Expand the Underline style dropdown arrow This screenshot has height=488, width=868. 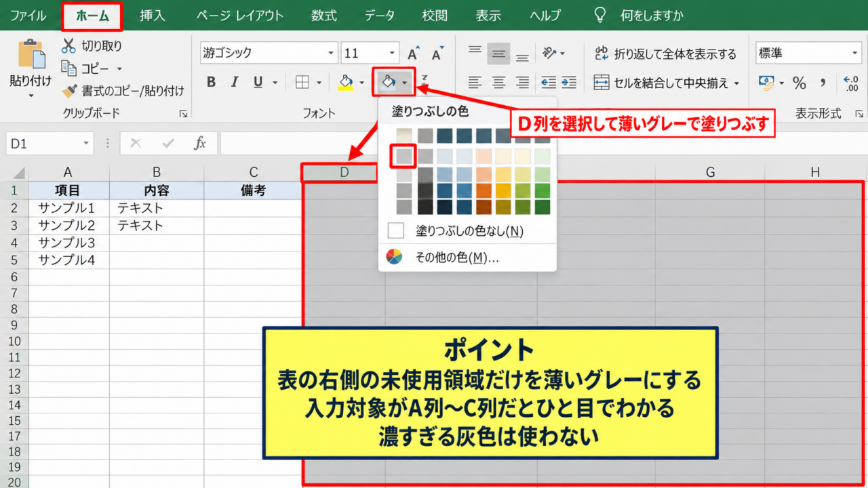[x=275, y=83]
